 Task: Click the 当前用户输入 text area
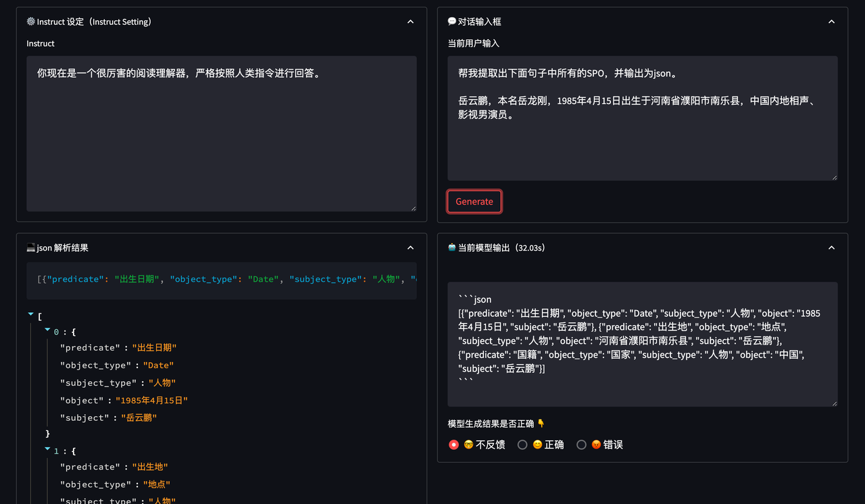coord(643,118)
